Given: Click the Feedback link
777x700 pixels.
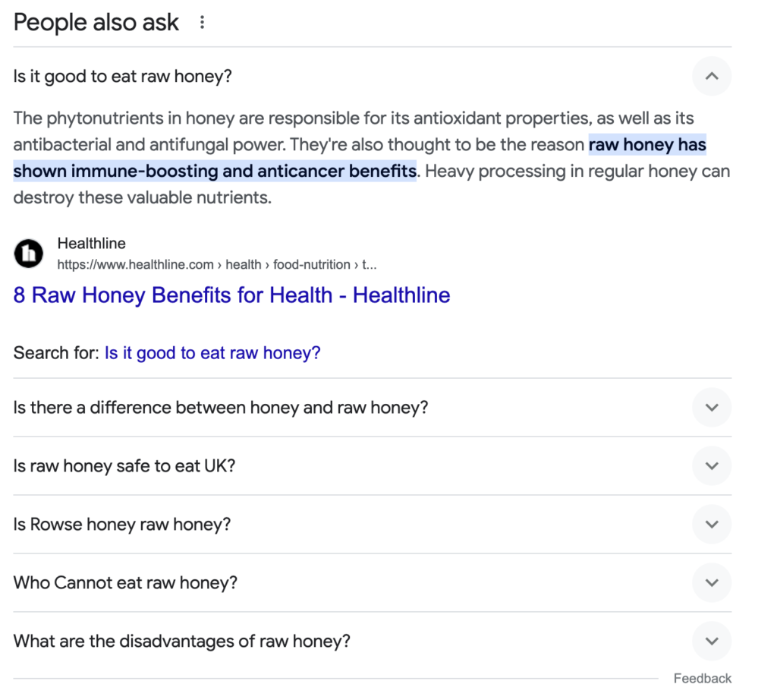Looking at the screenshot, I should click(x=702, y=678).
